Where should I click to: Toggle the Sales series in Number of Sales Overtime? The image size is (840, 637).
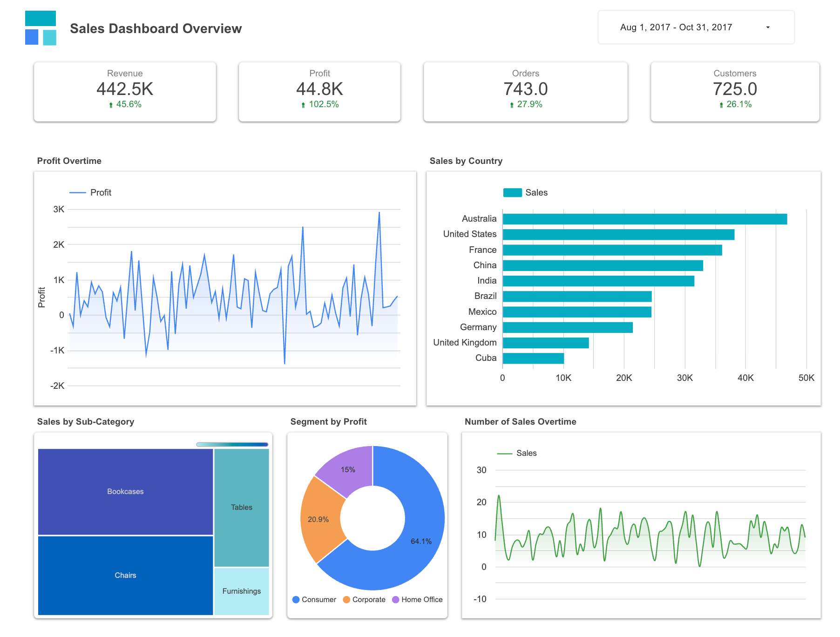pos(516,453)
